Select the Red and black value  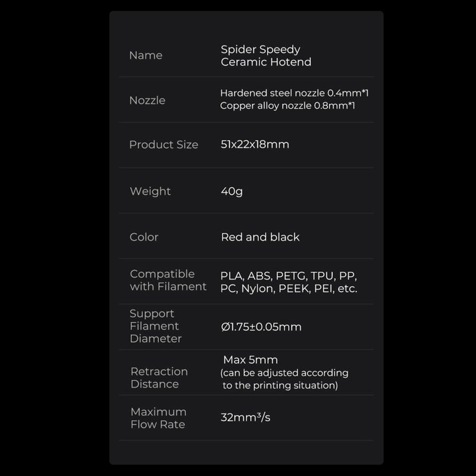pos(260,237)
